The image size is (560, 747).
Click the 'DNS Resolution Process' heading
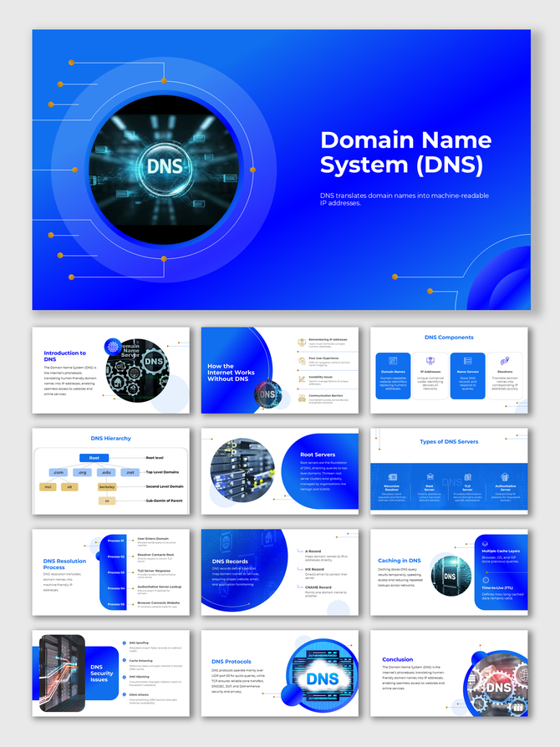click(x=64, y=564)
